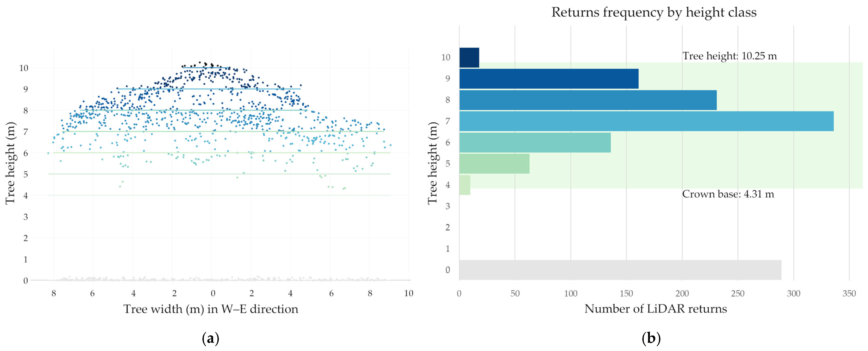
Task: Click the "Tree height: 10.25 m" annotation
Action: click(x=730, y=56)
